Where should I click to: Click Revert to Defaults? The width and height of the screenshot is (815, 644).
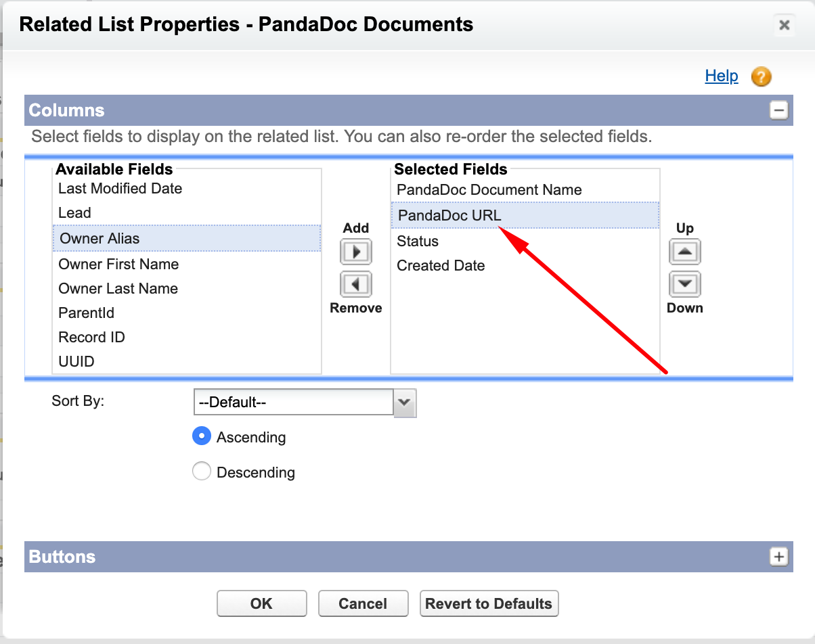tap(489, 603)
